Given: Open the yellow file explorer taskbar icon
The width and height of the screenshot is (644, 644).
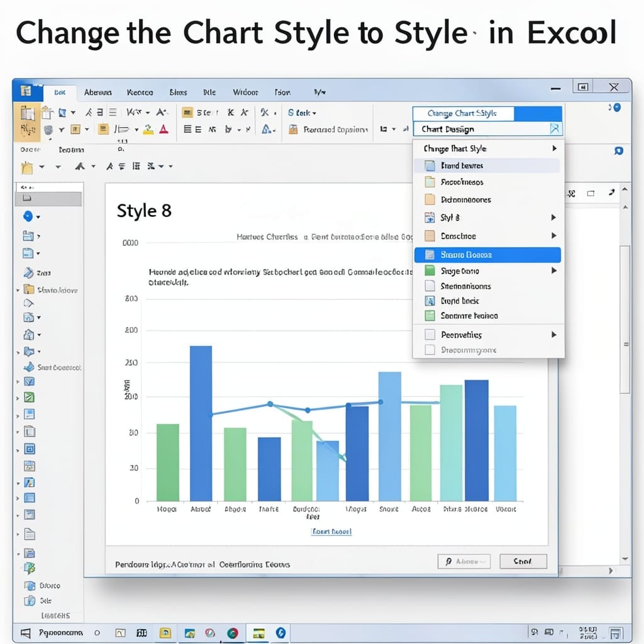Looking at the screenshot, I should 165,633.
